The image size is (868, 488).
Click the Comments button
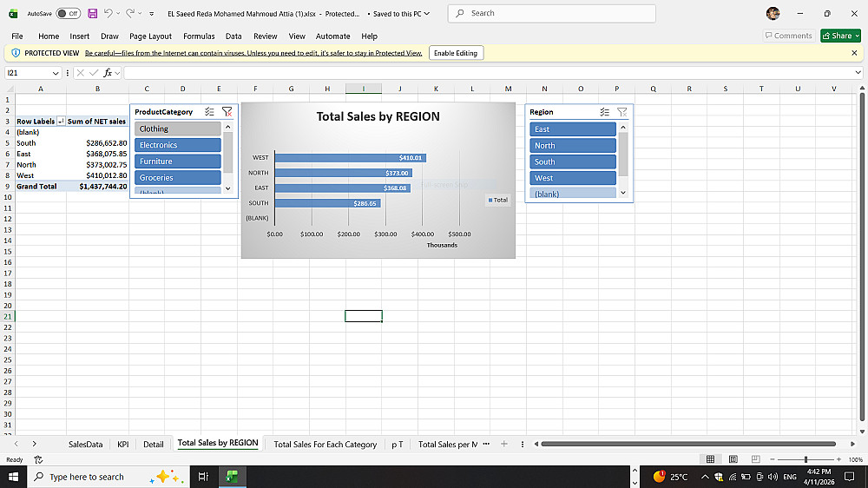pos(789,36)
